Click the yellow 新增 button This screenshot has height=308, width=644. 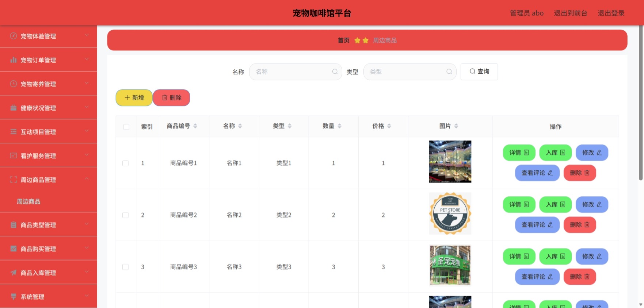coord(134,98)
